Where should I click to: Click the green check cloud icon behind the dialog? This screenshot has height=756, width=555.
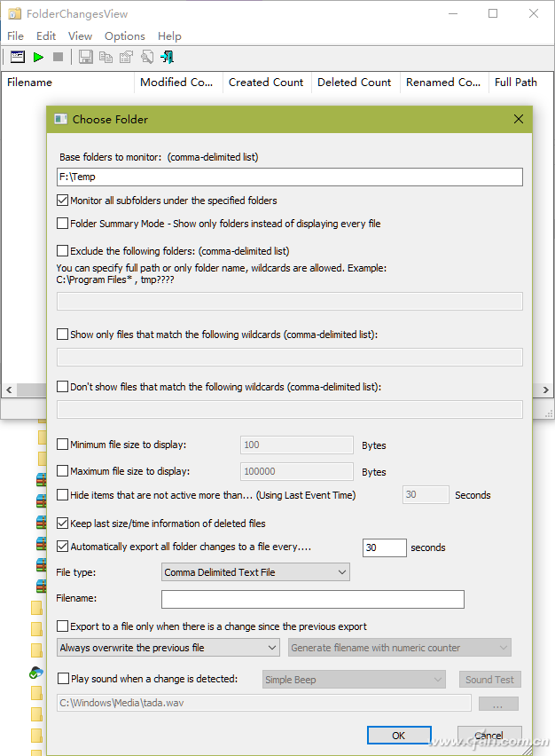coord(36,672)
